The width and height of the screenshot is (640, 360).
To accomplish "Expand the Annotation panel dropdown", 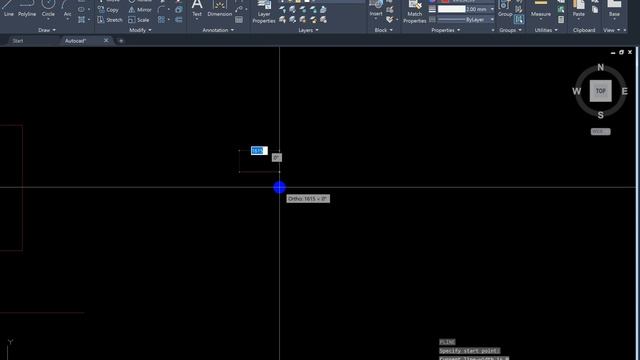I will pos(218,30).
